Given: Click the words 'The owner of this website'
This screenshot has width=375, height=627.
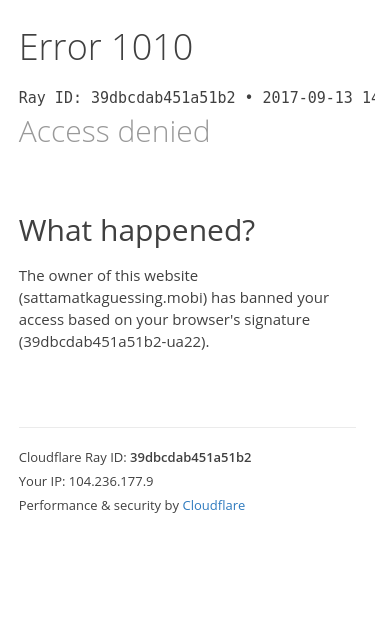Looking at the screenshot, I should pos(108,276).
